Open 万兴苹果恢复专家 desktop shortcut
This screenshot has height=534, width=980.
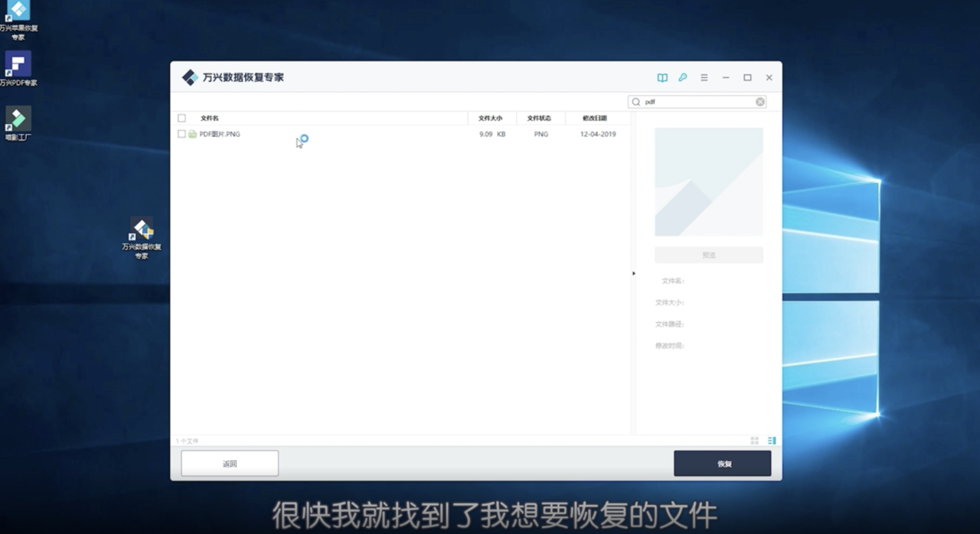coord(18,21)
